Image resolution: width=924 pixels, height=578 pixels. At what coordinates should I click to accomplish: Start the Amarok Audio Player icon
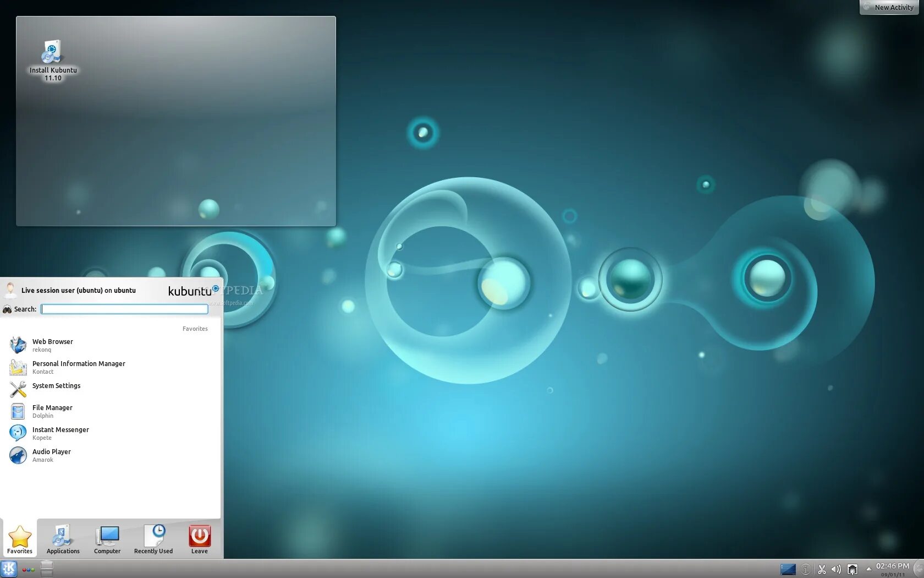[x=18, y=455]
